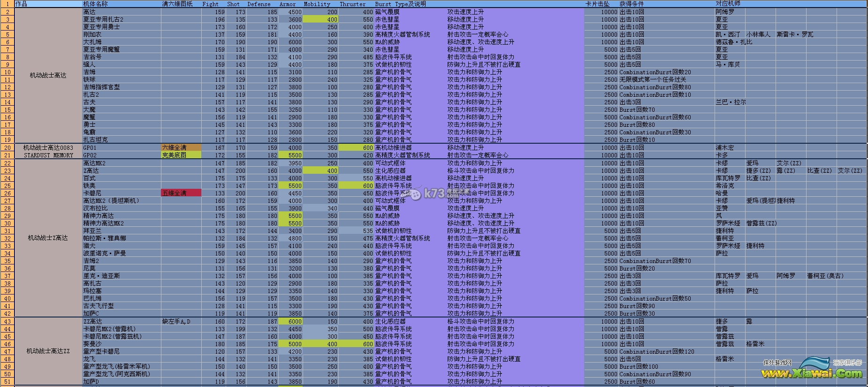Click the merged 机动战士高达ZZ series cell

tap(48, 351)
